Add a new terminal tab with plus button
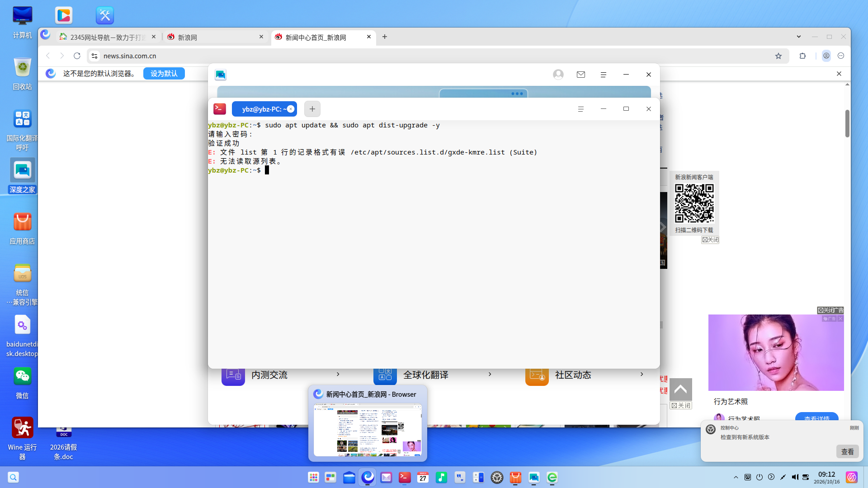Viewport: 868px width, 488px height. [312, 109]
